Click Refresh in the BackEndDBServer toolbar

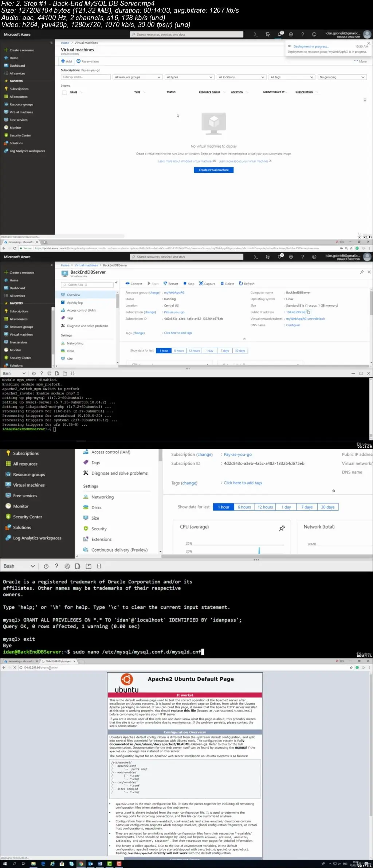pos(247,284)
